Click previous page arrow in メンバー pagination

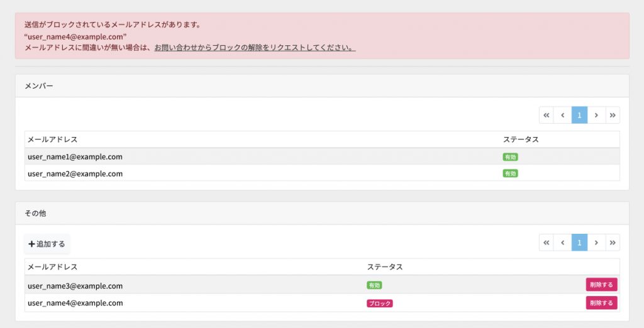point(563,115)
